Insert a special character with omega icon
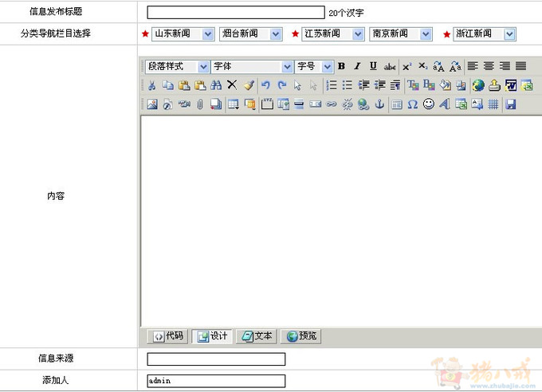This screenshot has width=542, height=392. coord(412,104)
